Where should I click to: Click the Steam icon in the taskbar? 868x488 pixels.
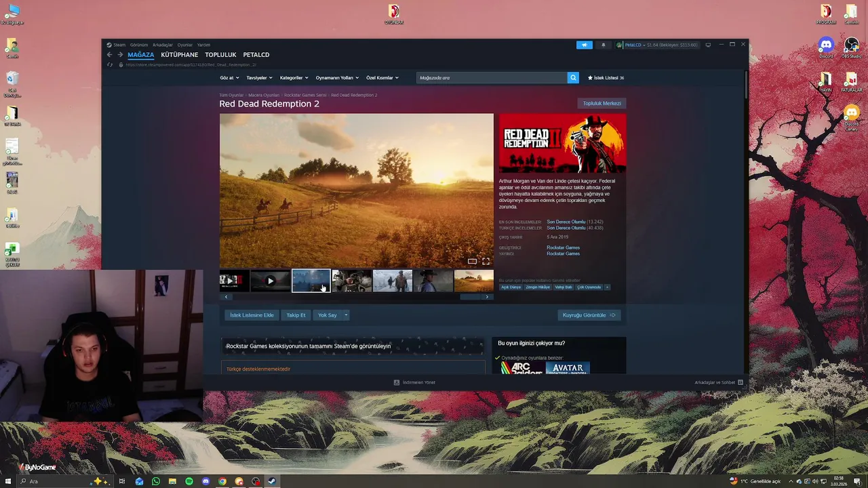272,481
